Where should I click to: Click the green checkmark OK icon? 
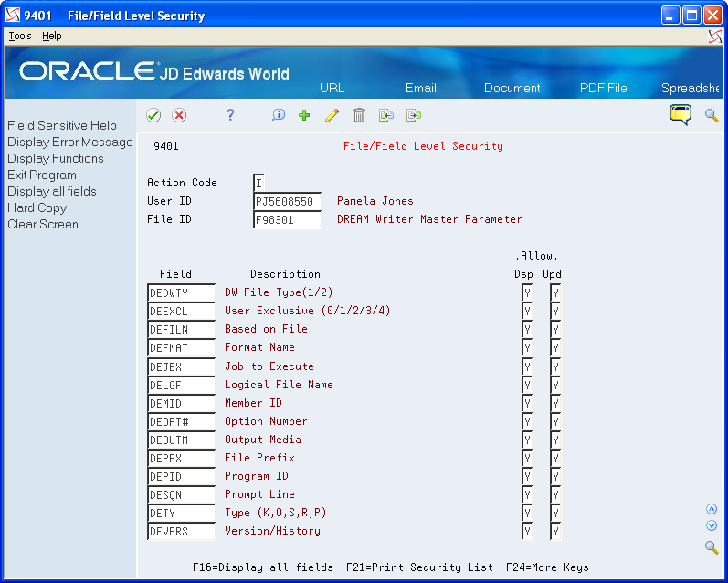click(153, 115)
